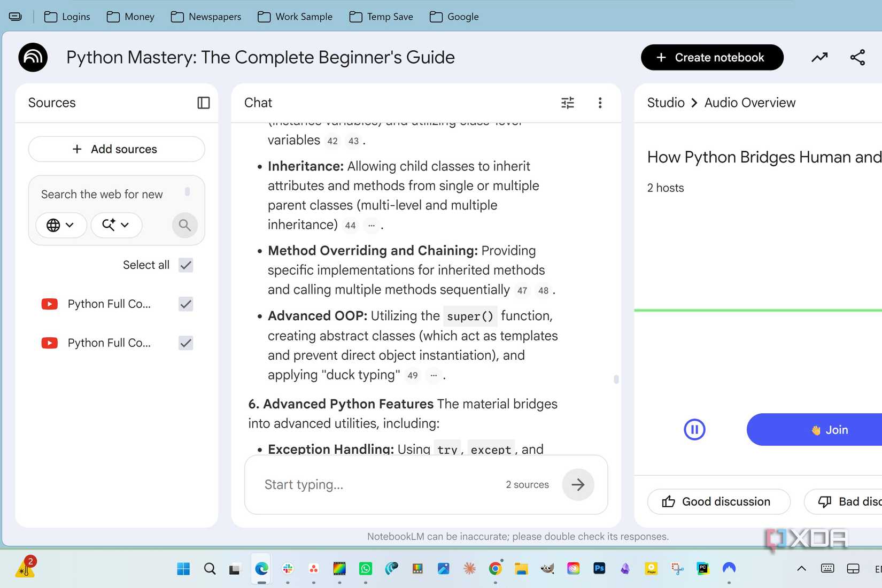Open the second Python Full Co... source
Screen dimensions: 882x588
tap(109, 343)
